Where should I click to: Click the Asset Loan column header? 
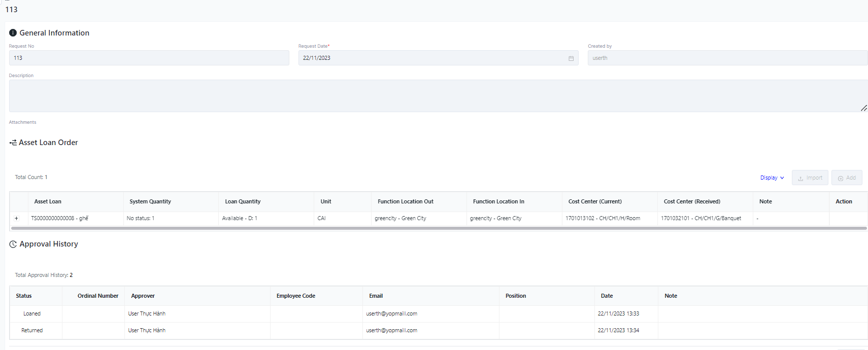[x=48, y=201]
